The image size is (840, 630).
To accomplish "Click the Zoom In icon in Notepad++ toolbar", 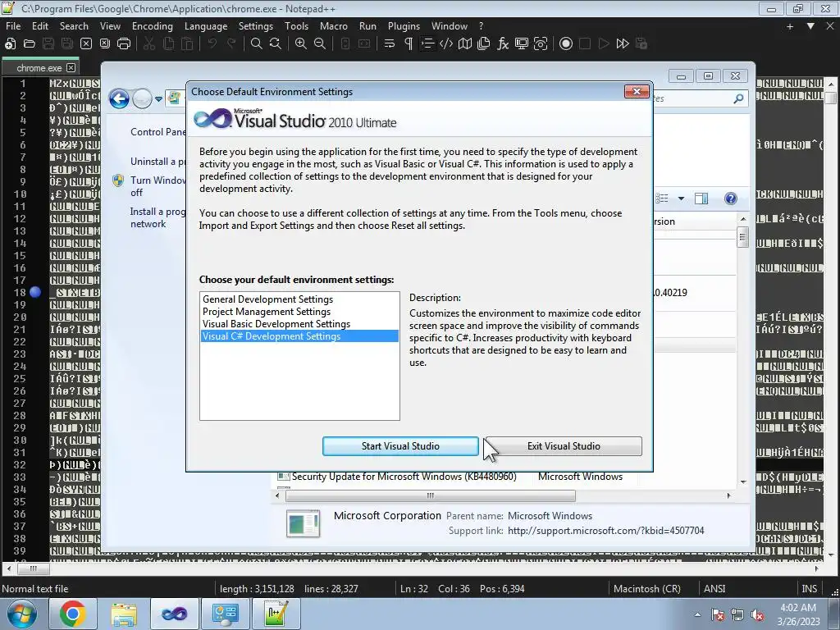I will pos(301,44).
